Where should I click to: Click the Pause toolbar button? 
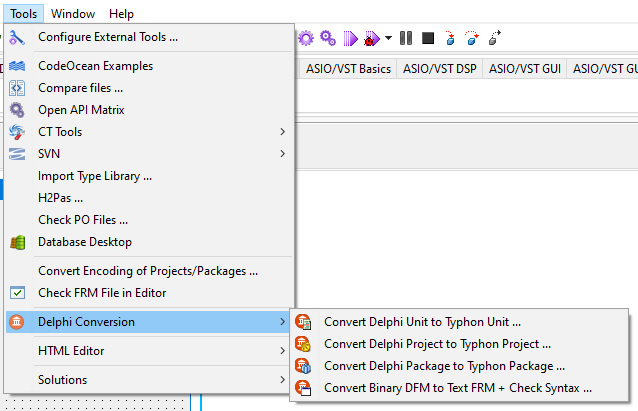[x=406, y=38]
